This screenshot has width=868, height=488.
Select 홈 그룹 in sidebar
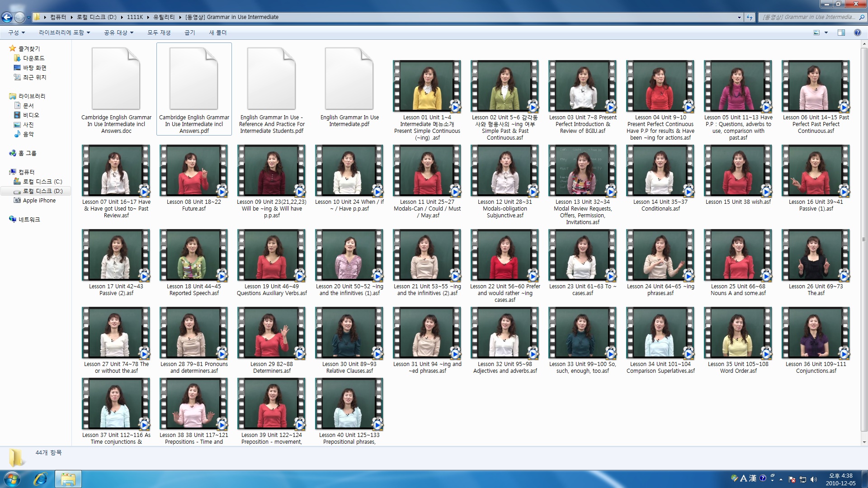(x=27, y=153)
